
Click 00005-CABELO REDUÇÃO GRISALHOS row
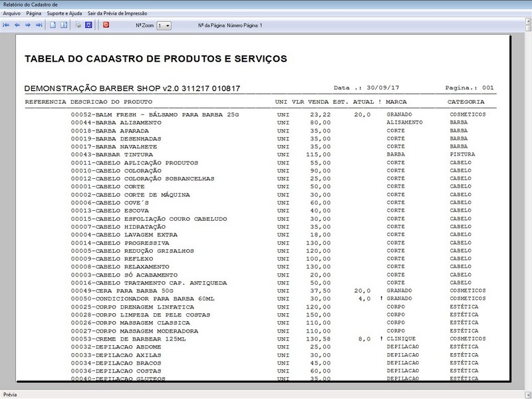tap(271, 251)
